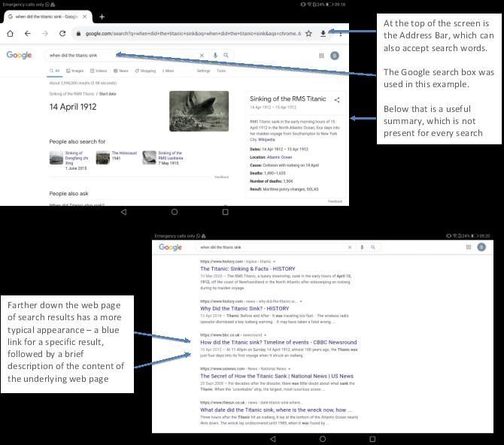Tap Android recents square under bottom screenshot

[372, 439]
